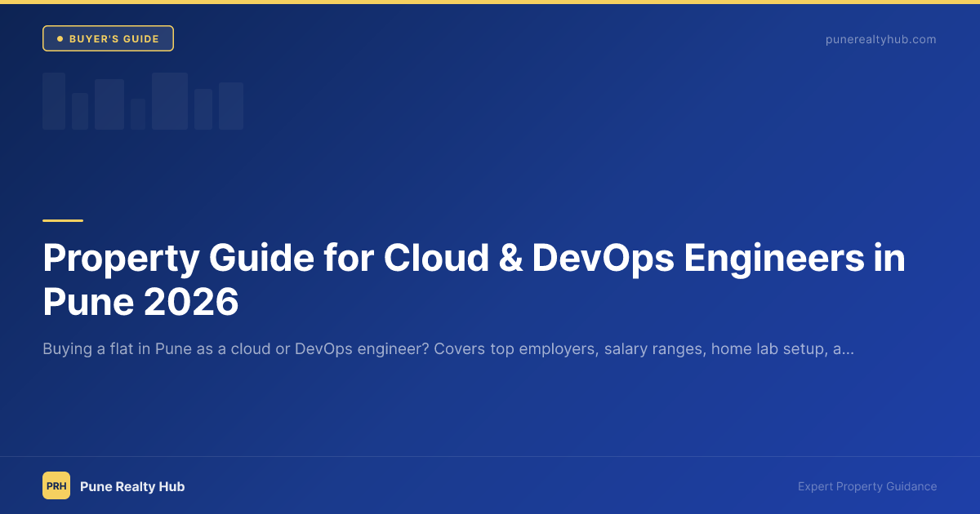The height and width of the screenshot is (514, 980).
Task: Click the yellow bar at the top edge
Action: [490, 2]
